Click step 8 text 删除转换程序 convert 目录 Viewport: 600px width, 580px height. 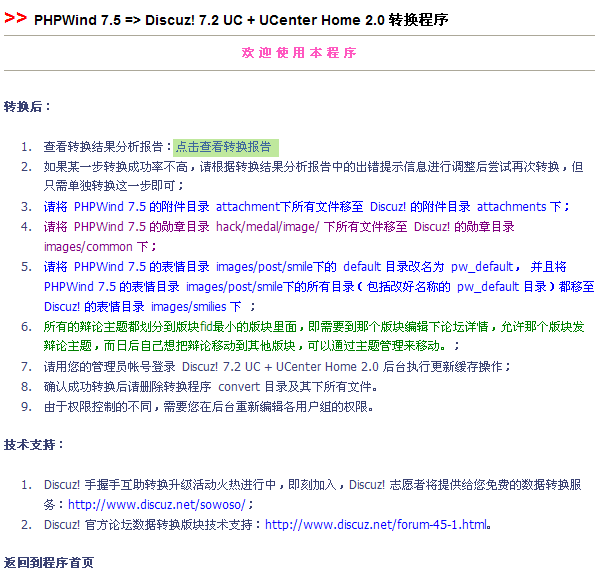point(210,386)
